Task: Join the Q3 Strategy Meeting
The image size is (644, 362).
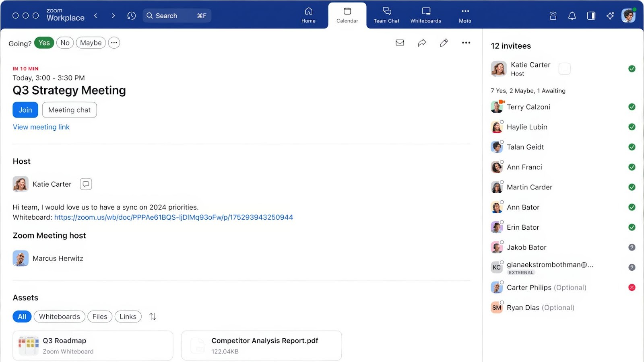Action: click(25, 109)
